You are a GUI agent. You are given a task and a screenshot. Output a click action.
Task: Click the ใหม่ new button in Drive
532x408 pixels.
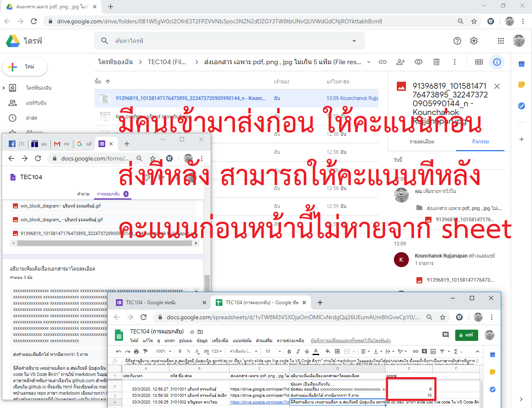point(25,67)
